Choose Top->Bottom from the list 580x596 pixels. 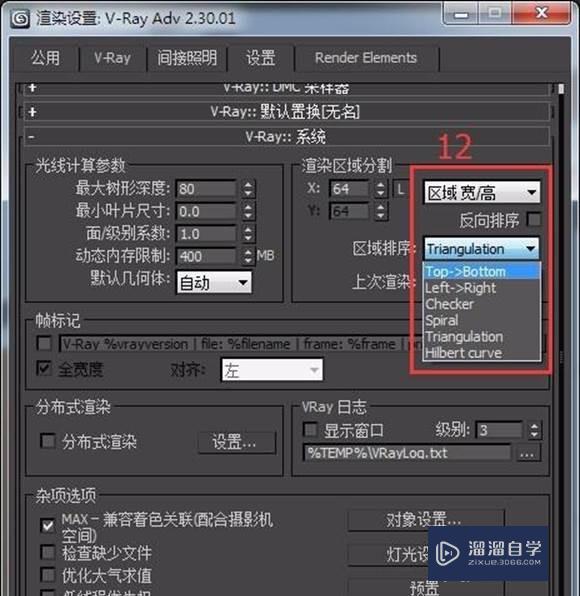[x=482, y=271]
